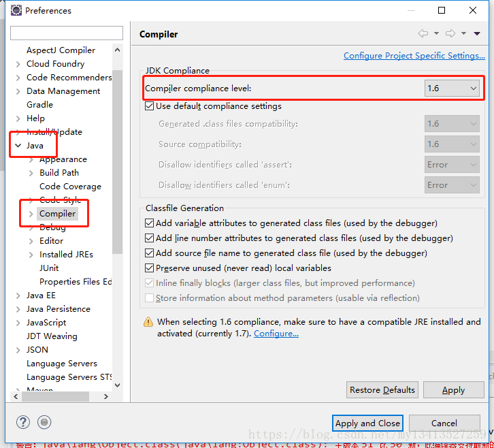Click the Restore Defaults button
494x448 pixels.
(382, 390)
